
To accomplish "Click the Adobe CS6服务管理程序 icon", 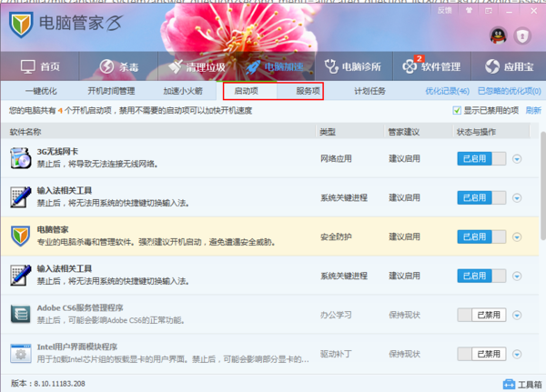I will tap(21, 315).
